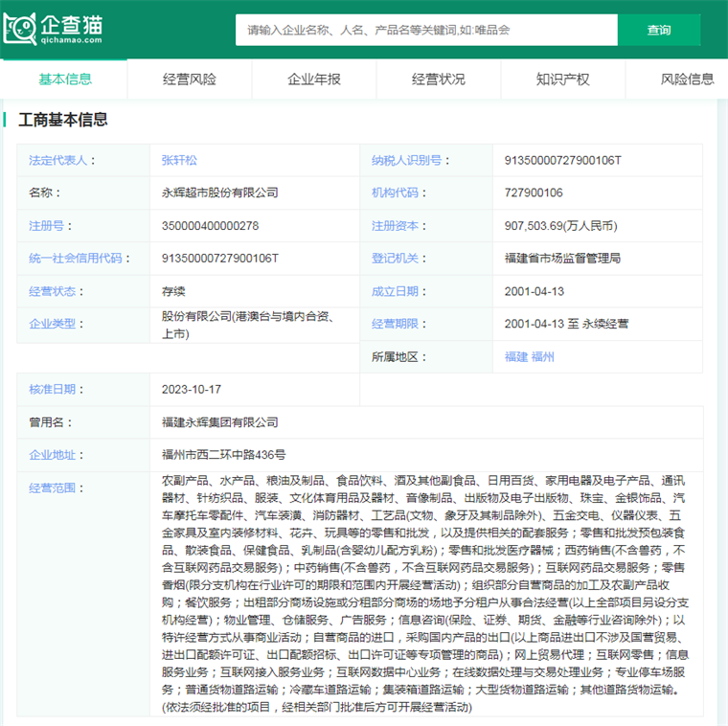The image size is (728, 726).
Task: Click organization code 727900106
Action: point(534,193)
